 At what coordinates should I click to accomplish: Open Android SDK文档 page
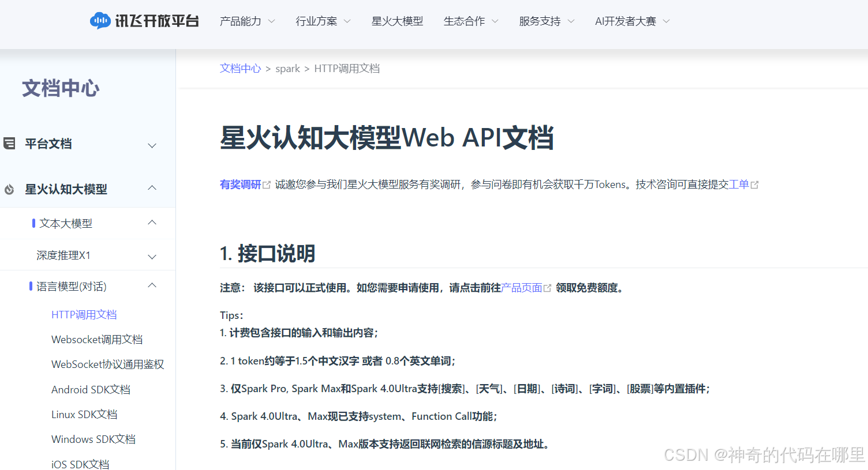tap(91, 389)
